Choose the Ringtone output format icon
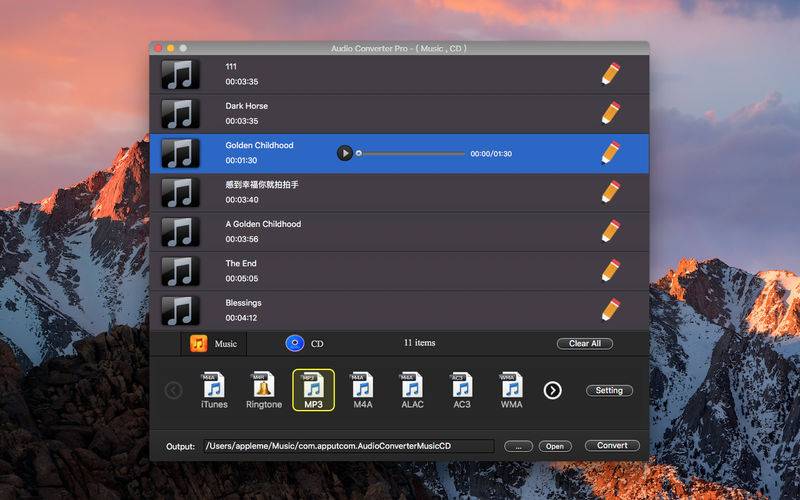This screenshot has height=500, width=800. [264, 390]
